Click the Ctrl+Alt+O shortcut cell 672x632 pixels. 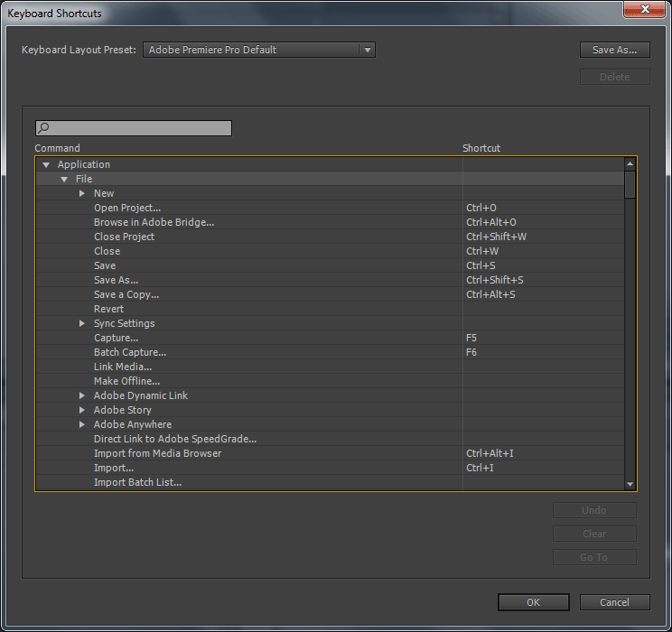[x=544, y=222]
